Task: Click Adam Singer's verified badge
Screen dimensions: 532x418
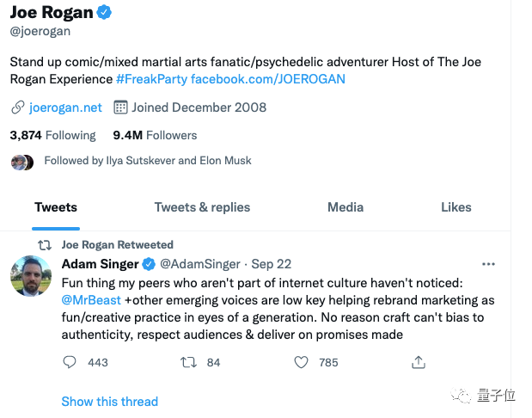Action: 148,263
